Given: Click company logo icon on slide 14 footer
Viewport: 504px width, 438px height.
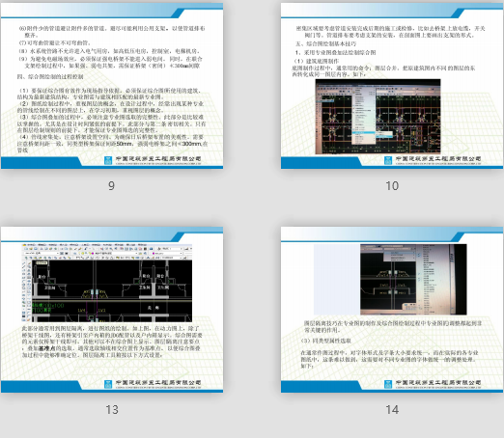Looking at the screenshot, I should pyautogui.click(x=388, y=384).
